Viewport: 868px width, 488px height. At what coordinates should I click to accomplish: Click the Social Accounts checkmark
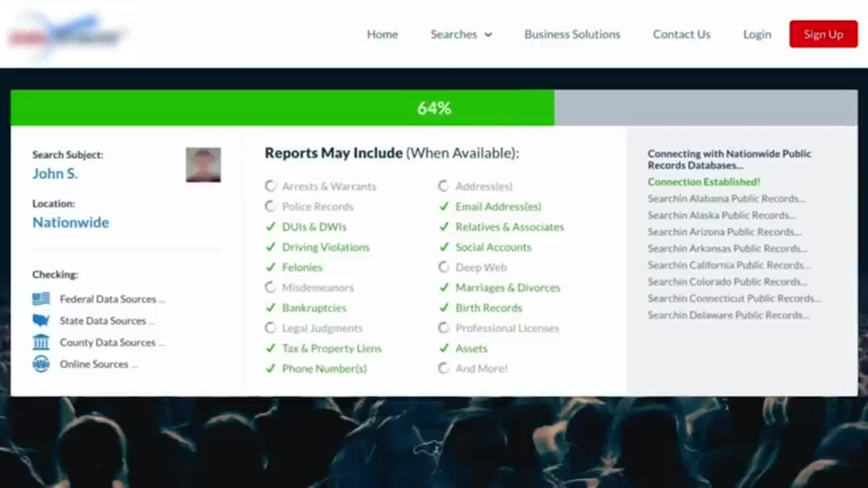[x=444, y=247]
